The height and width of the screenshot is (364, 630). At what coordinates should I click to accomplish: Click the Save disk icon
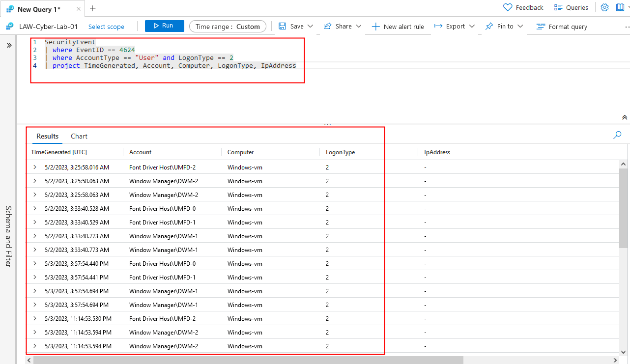point(282,27)
